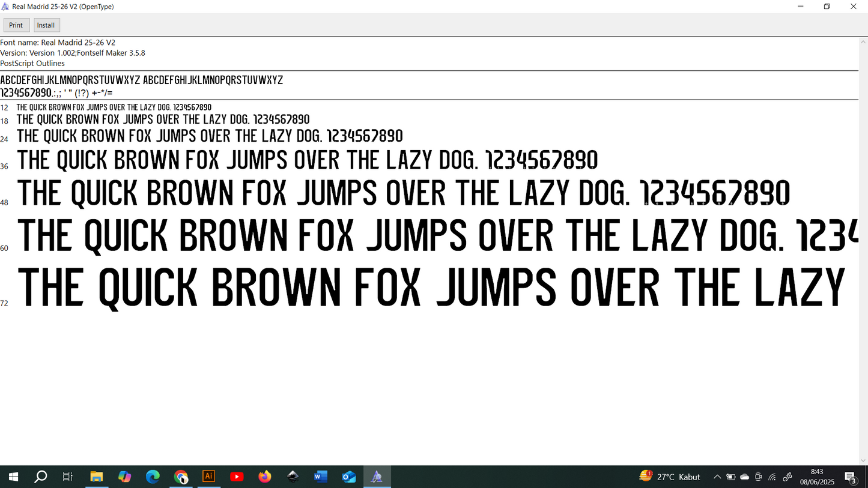Screen dimensions: 868x488
Task: Open Task View on the taskbar
Action: [68, 477]
